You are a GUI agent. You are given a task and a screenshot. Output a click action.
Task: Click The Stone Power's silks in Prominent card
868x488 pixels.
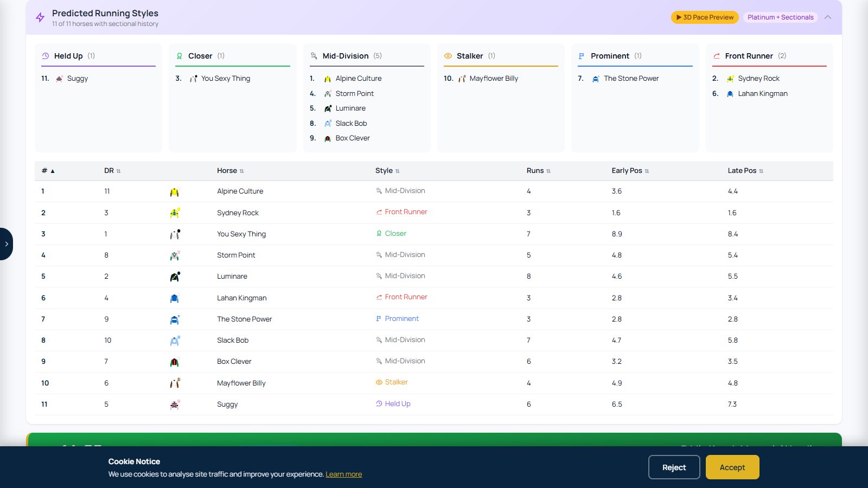[x=596, y=79]
